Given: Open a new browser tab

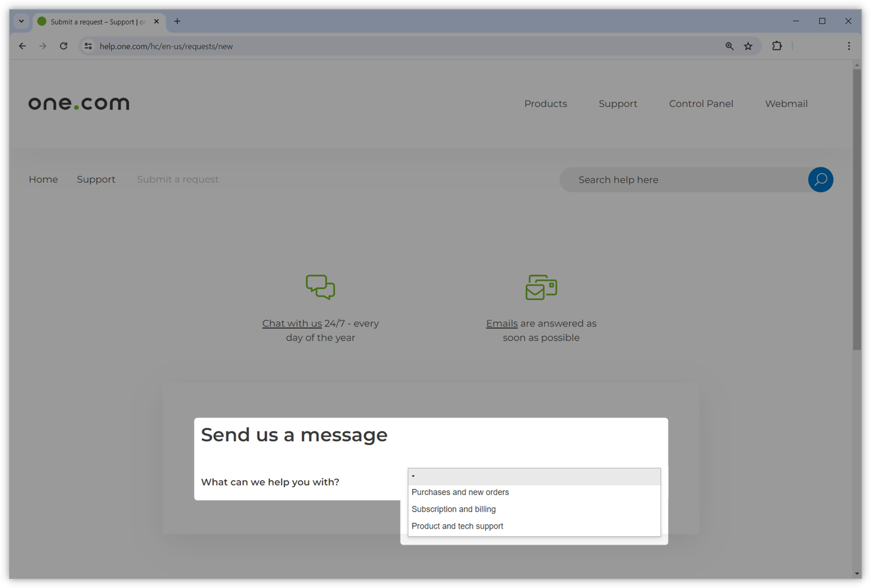Looking at the screenshot, I should tap(177, 21).
